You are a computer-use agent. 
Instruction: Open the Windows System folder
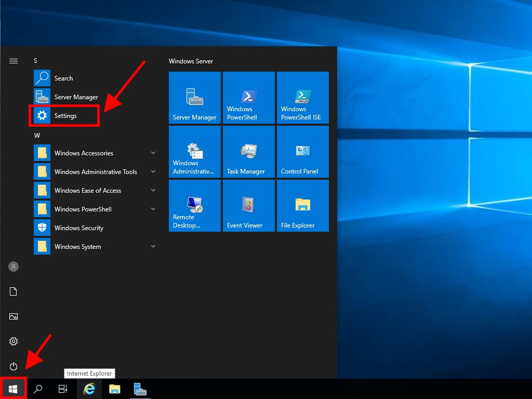pos(95,246)
